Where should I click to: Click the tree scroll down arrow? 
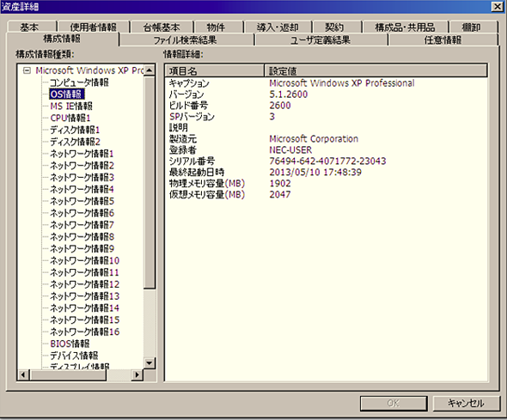(x=149, y=362)
